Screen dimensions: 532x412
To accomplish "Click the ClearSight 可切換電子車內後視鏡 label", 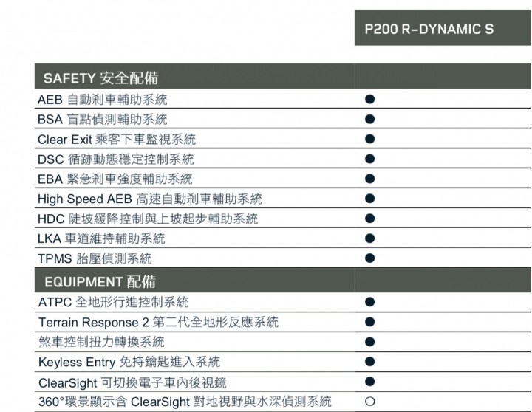I will click(132, 383).
